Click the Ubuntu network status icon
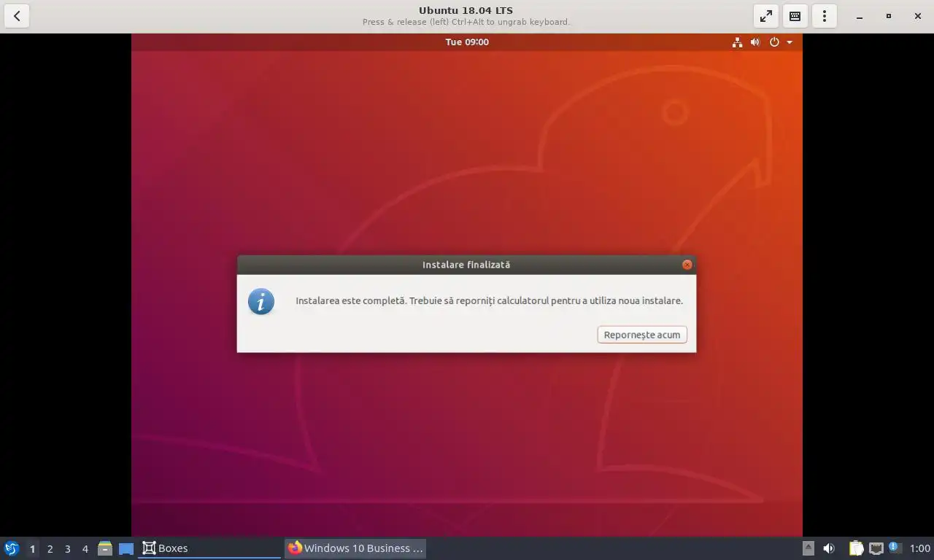Viewport: 934px width, 560px height. pyautogui.click(x=737, y=42)
